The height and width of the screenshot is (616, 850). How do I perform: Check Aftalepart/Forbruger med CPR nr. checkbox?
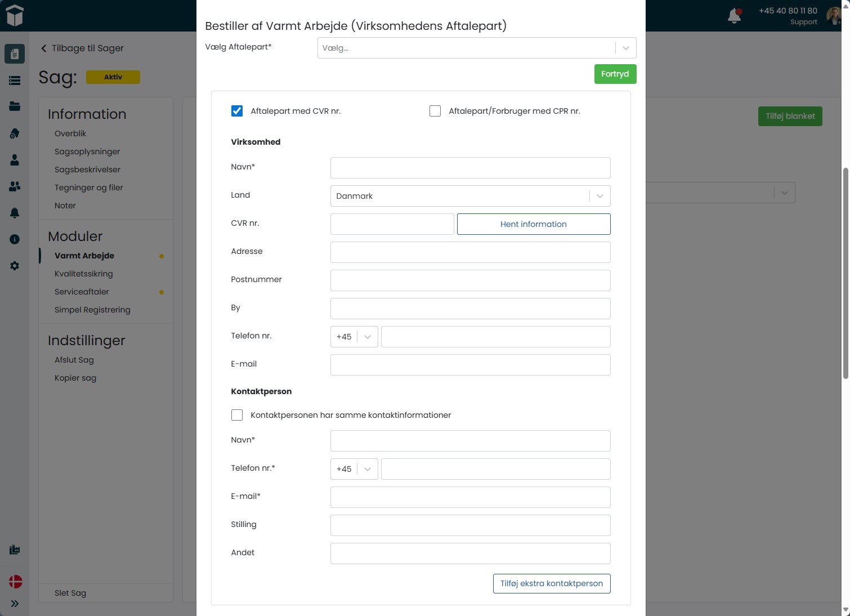tap(435, 111)
